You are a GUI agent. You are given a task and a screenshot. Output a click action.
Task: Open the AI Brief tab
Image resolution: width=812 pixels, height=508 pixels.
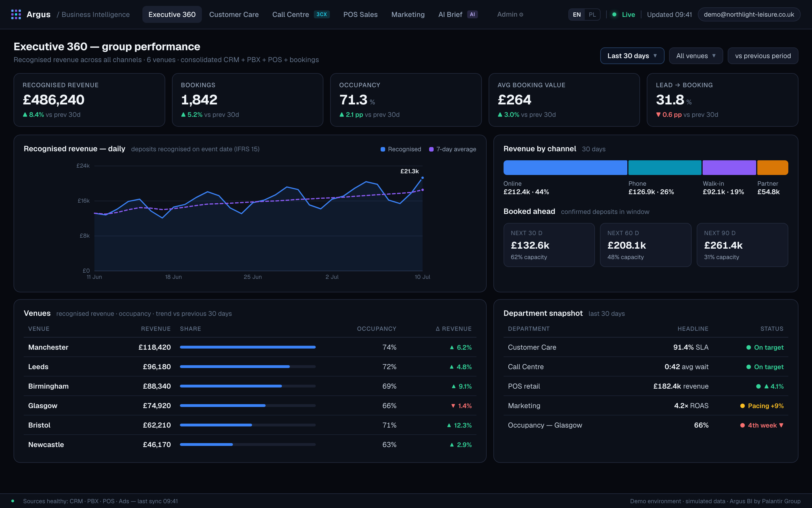click(458, 14)
